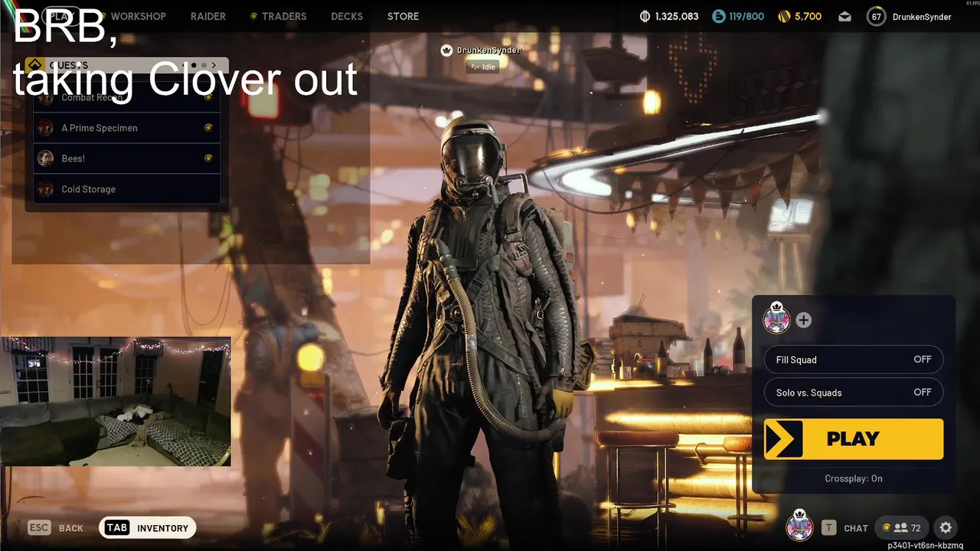Click the crown leader icon above character
The width and height of the screenshot is (980, 551).
446,51
